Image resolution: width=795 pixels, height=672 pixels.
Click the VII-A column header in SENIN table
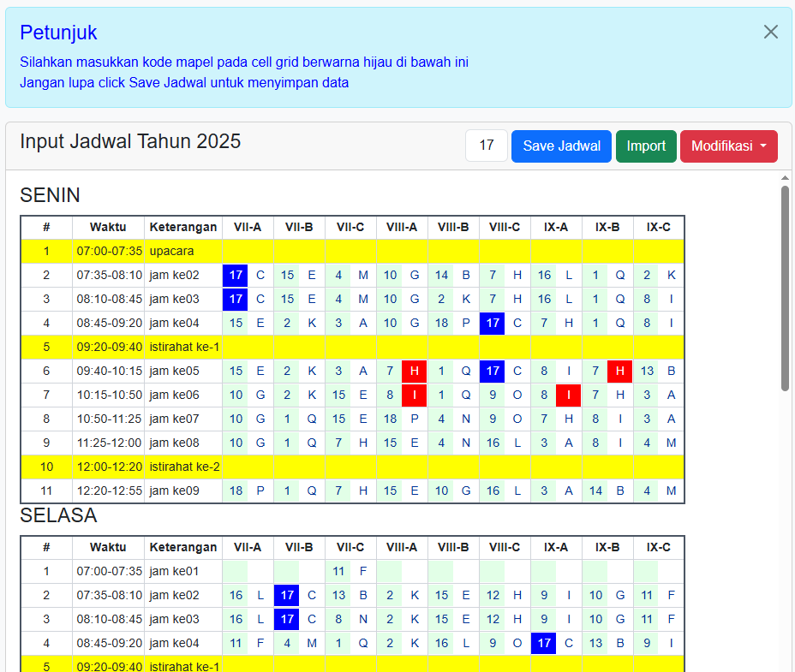coord(248,227)
